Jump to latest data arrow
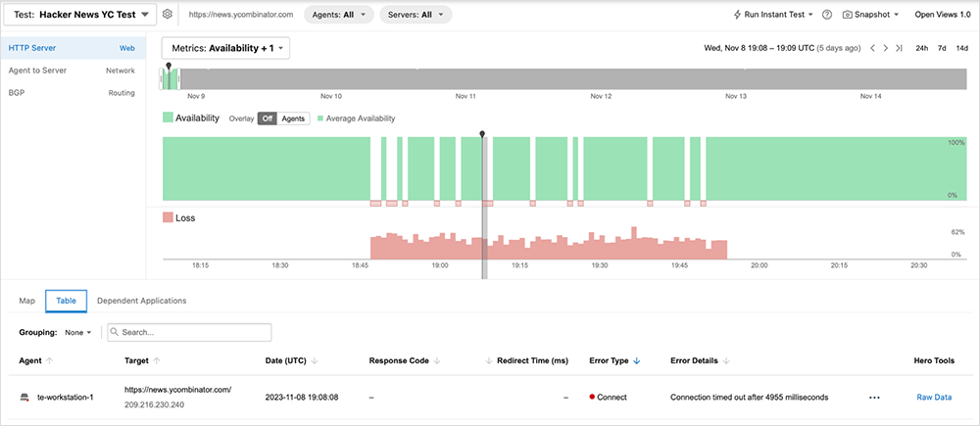Viewport: 980px width, 426px height. 899,48
